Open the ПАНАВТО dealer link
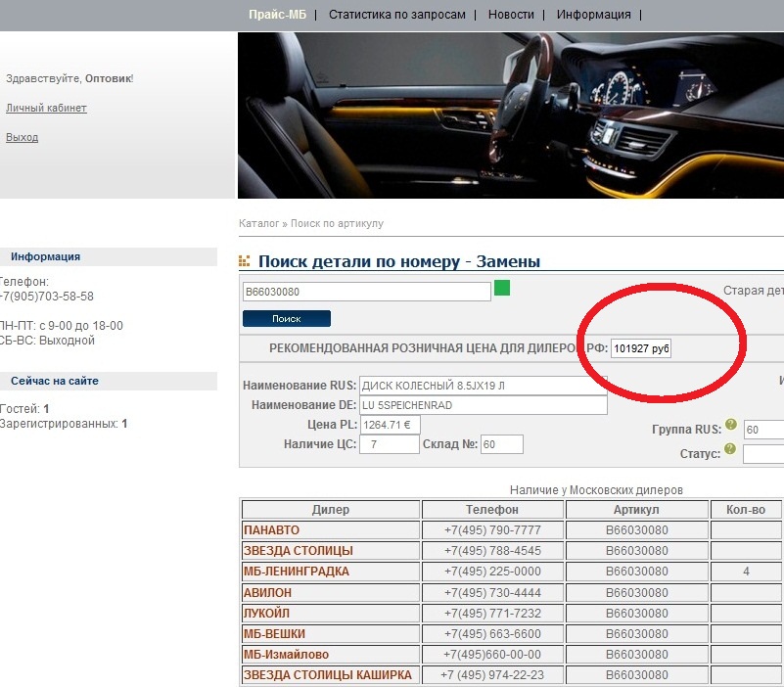 click(271, 529)
